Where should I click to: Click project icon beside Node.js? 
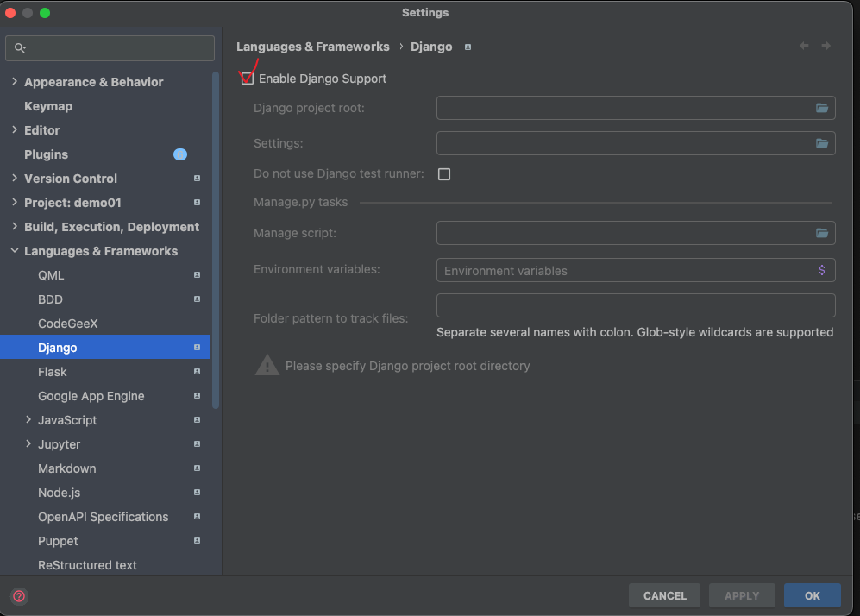pyautogui.click(x=197, y=492)
